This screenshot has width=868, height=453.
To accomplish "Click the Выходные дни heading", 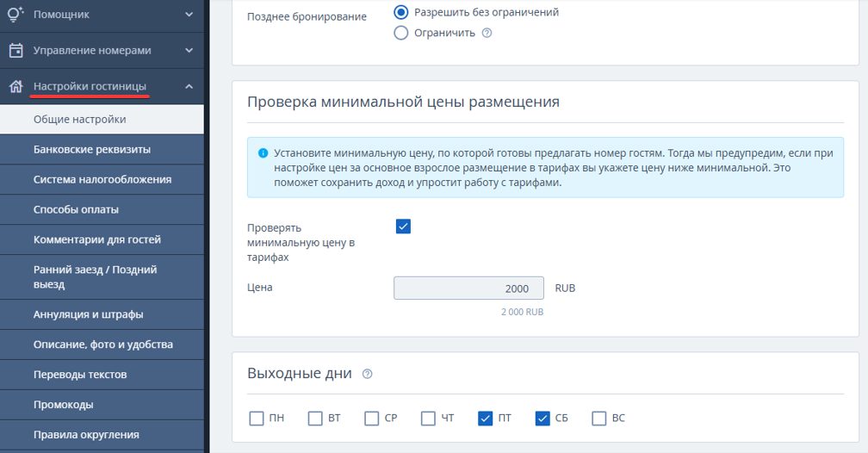I will tap(300, 373).
